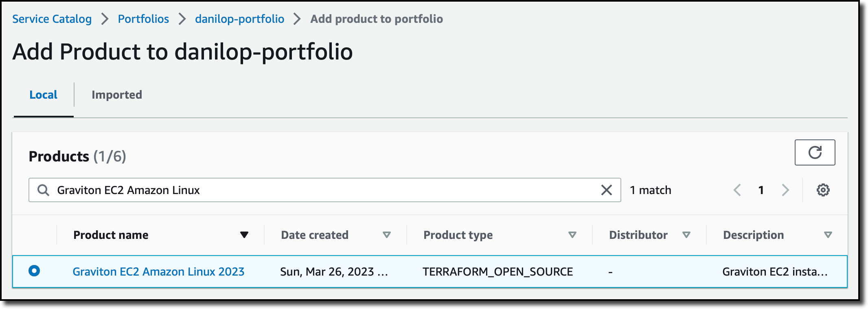The width and height of the screenshot is (868, 309).
Task: Click page number 1 in pagination
Action: (x=761, y=190)
